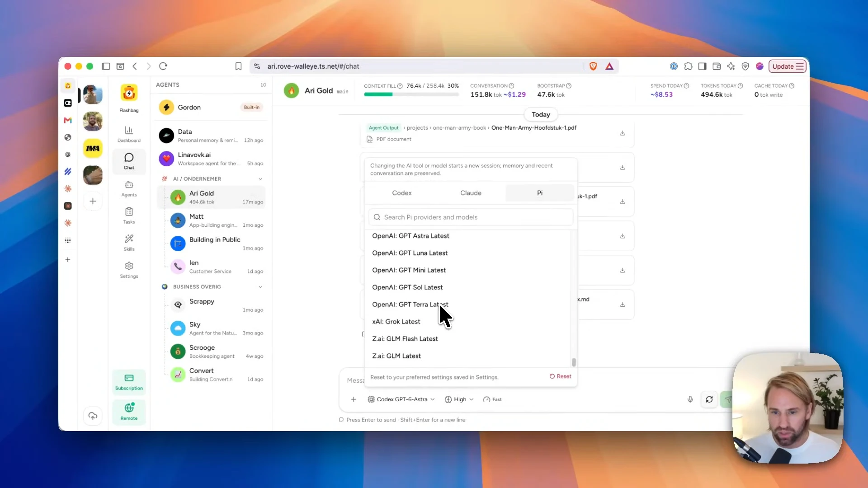Choose Z.ai: GLM Flash Latest model
The image size is (868, 488).
coord(469,339)
